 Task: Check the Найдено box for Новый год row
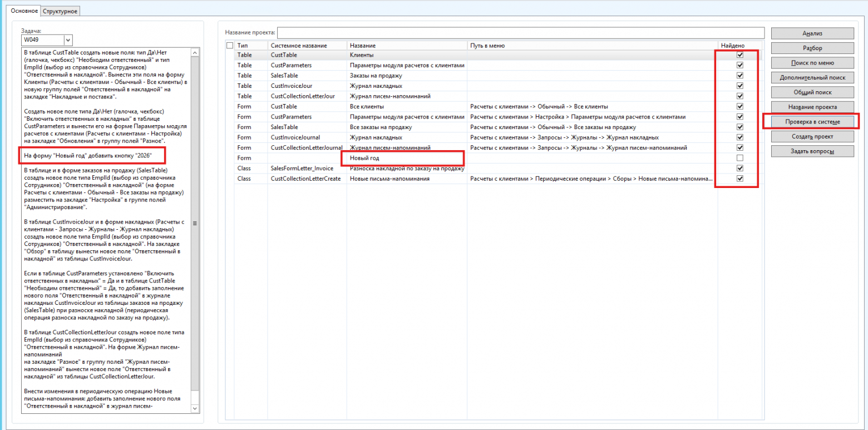click(739, 158)
